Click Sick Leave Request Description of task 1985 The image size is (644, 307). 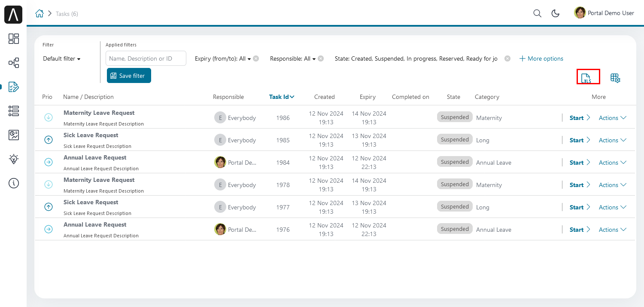point(97,146)
